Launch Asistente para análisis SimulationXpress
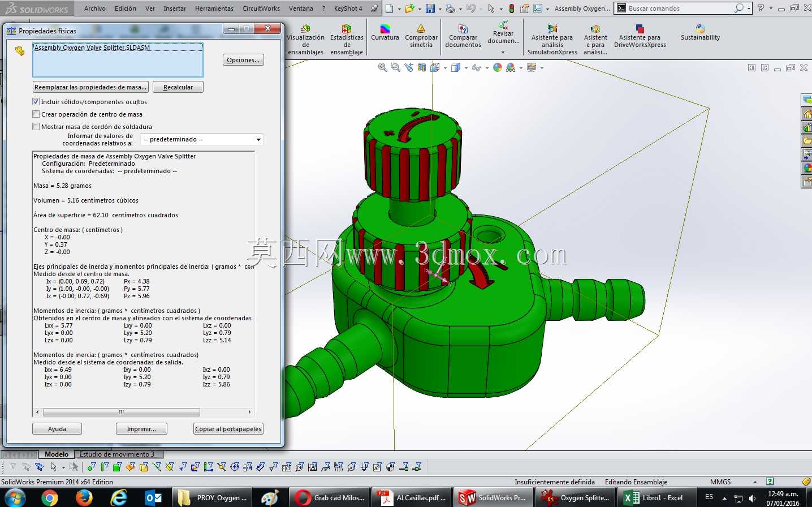The height and width of the screenshot is (507, 812). click(552, 40)
